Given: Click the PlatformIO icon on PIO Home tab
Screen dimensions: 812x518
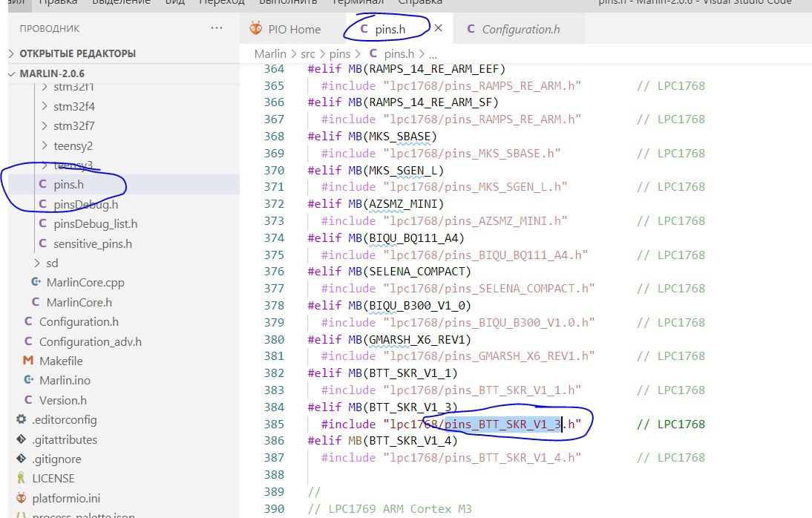Looking at the screenshot, I should [255, 28].
